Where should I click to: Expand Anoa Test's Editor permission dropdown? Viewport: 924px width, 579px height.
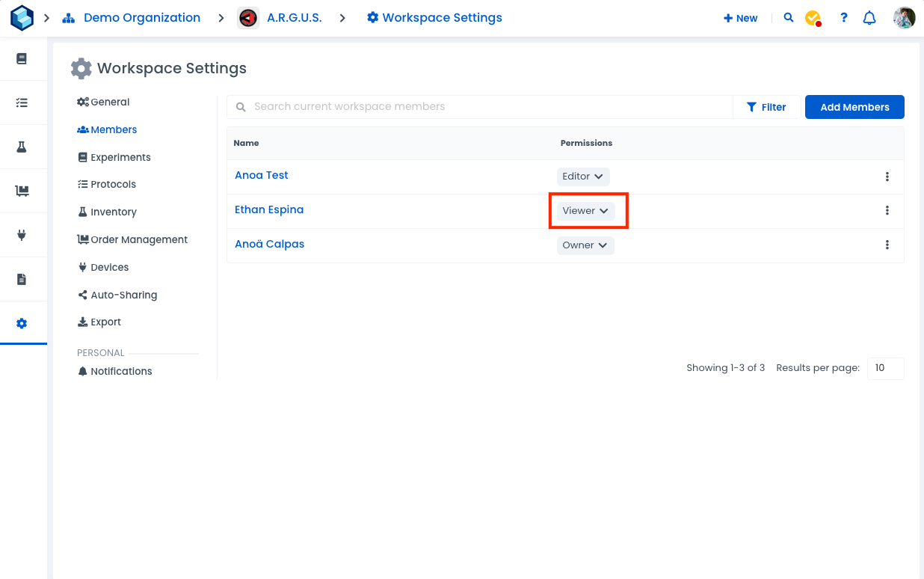tap(583, 177)
